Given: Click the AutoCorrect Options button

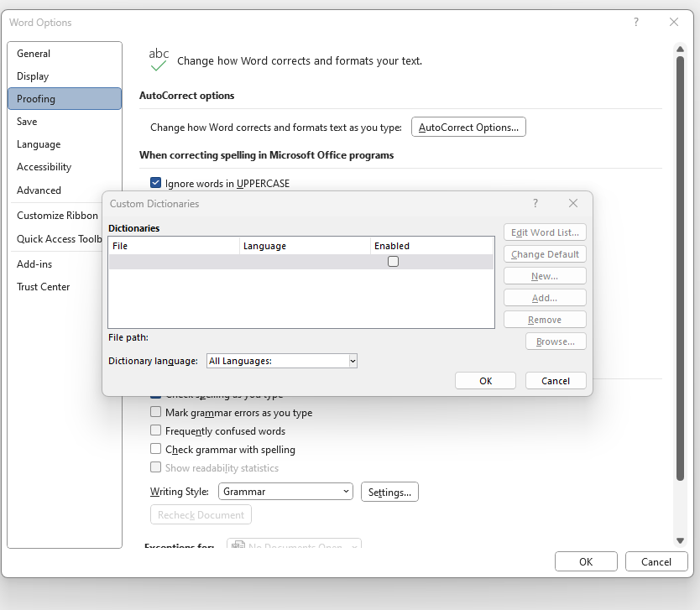Looking at the screenshot, I should (x=468, y=127).
